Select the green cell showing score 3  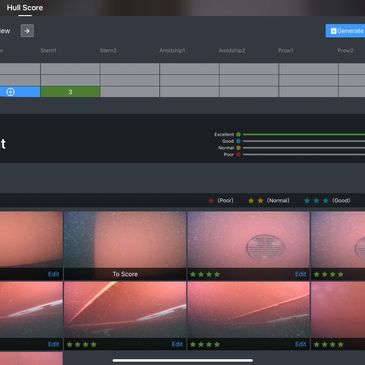(70, 92)
